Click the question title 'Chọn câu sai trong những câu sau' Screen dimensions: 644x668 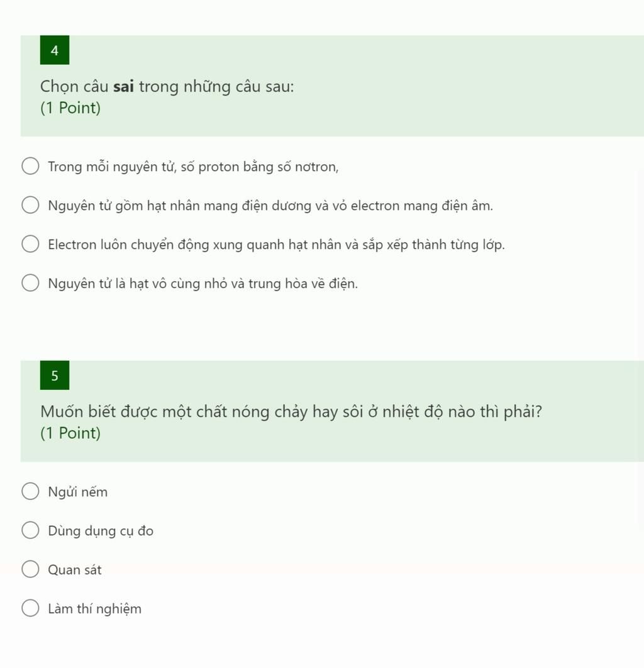pyautogui.click(x=167, y=87)
